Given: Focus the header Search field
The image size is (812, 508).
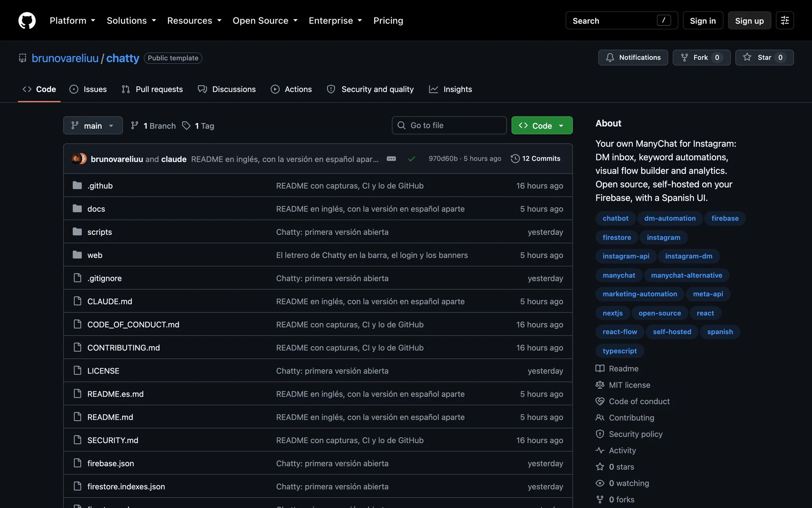Looking at the screenshot, I should pos(622,20).
